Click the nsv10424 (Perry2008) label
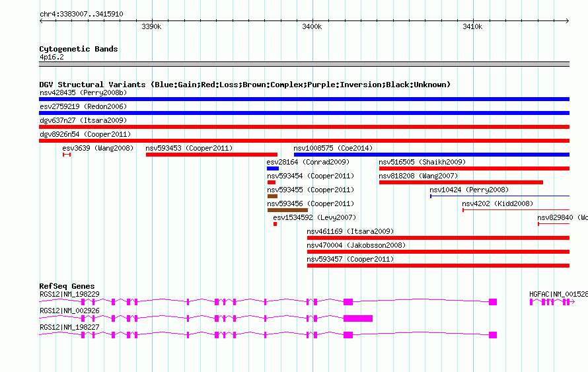Viewport: 588px width, 372px height. (x=469, y=190)
